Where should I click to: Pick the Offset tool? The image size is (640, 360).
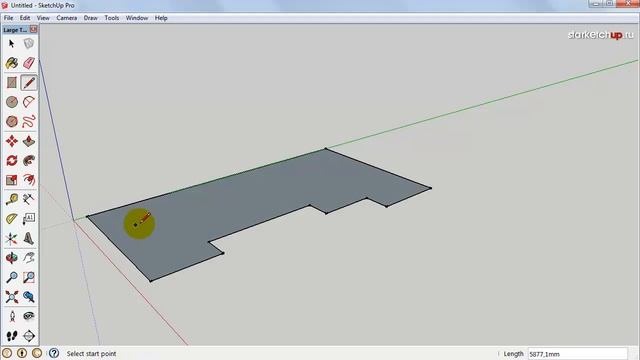click(x=29, y=180)
